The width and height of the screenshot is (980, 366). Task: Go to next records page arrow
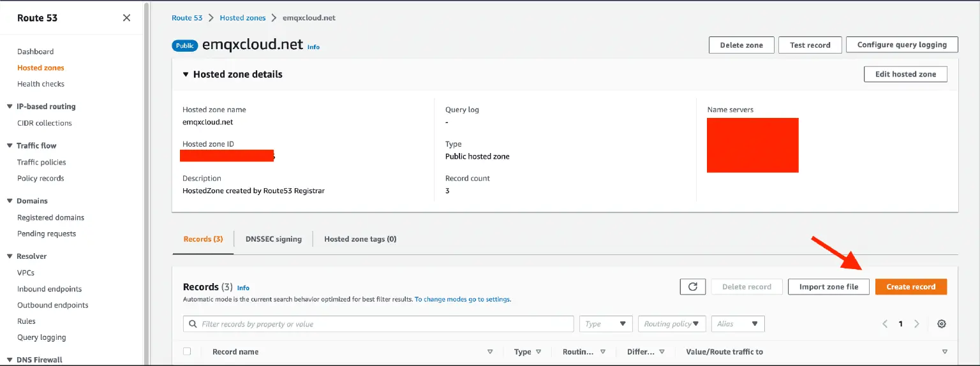coord(917,324)
